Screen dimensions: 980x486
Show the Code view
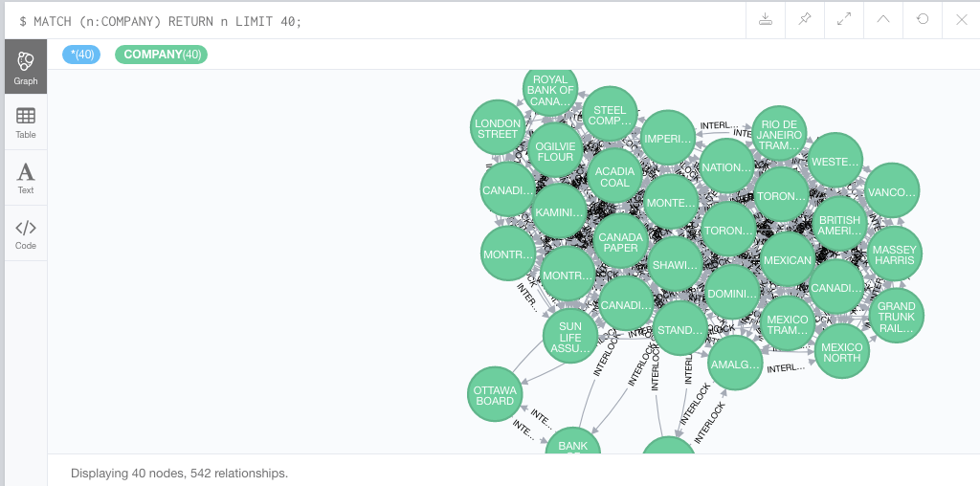(x=26, y=233)
